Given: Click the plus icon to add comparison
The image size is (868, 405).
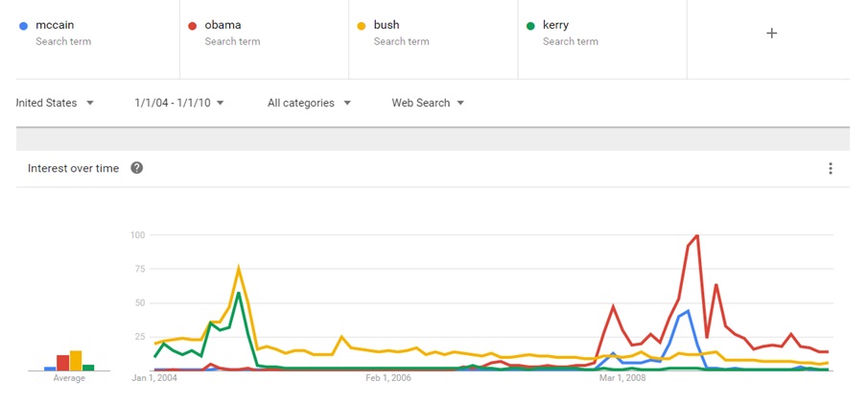Looking at the screenshot, I should pos(771,34).
